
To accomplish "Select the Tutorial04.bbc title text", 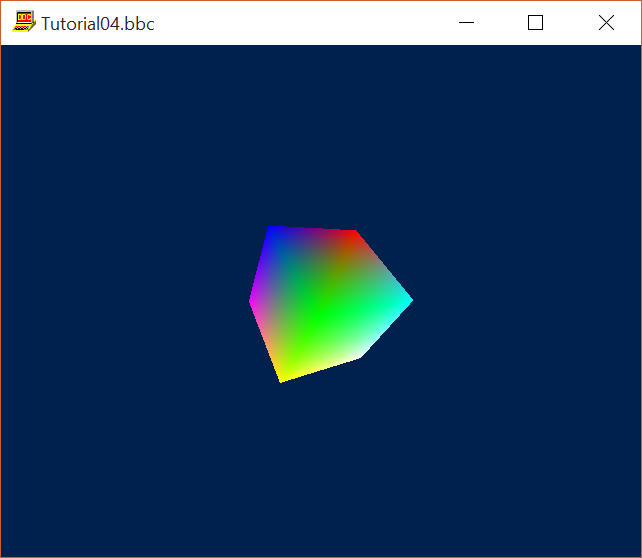I will click(x=98, y=24).
